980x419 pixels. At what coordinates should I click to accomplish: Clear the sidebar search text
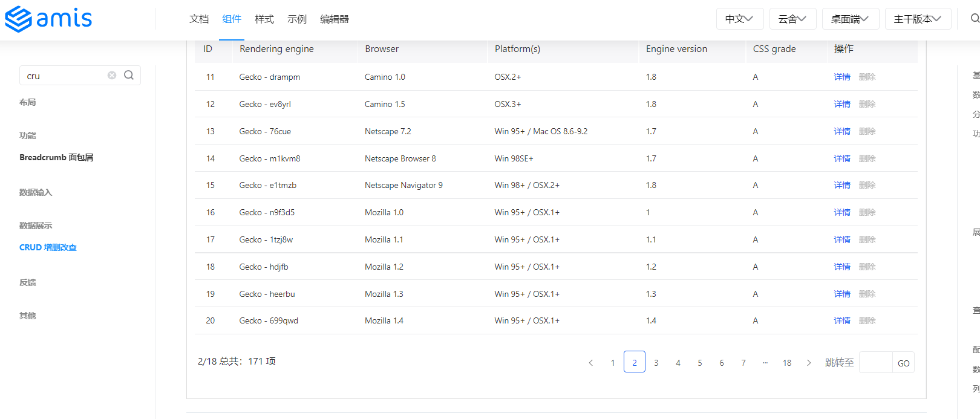point(112,76)
